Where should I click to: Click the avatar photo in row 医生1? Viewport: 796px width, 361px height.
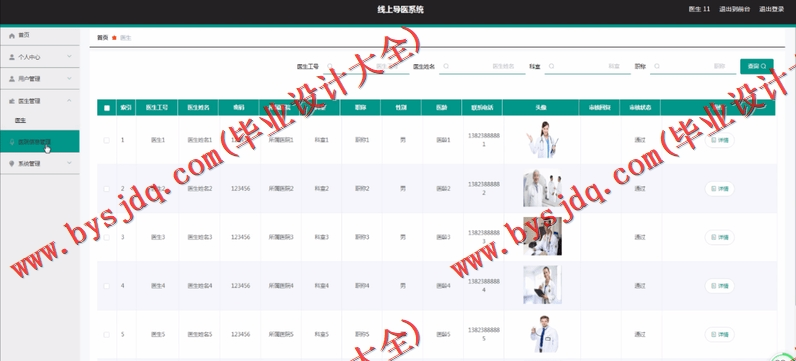pos(542,140)
